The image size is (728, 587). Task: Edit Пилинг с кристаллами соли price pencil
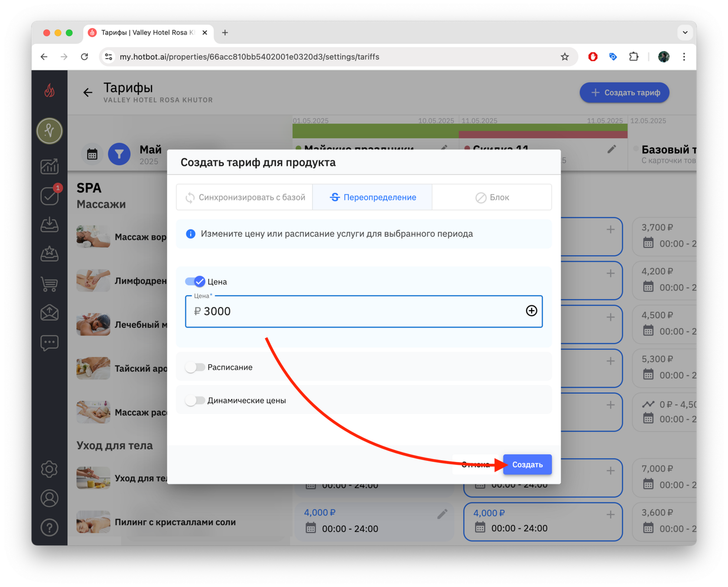click(442, 514)
